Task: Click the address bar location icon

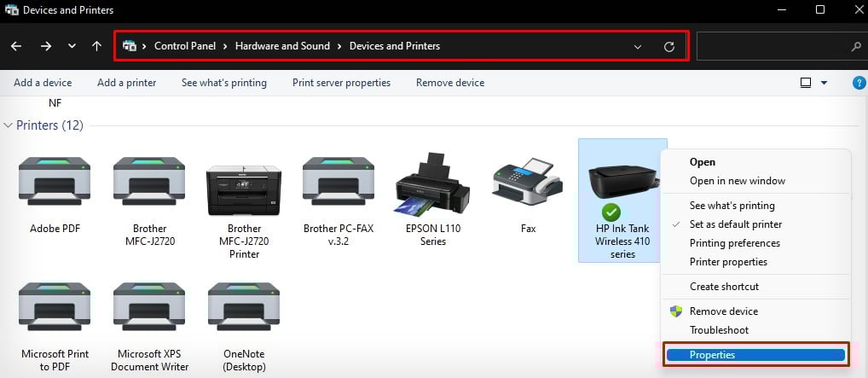Action: [x=130, y=46]
